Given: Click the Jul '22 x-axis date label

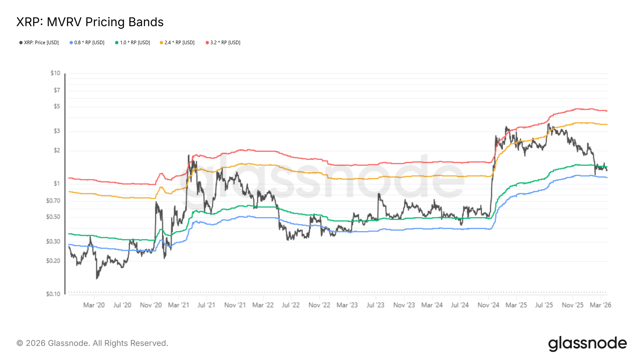Looking at the screenshot, I should [291, 305].
